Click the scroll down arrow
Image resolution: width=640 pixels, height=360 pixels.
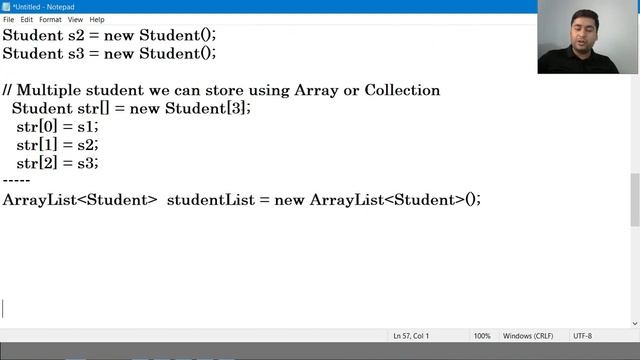[x=635, y=324]
